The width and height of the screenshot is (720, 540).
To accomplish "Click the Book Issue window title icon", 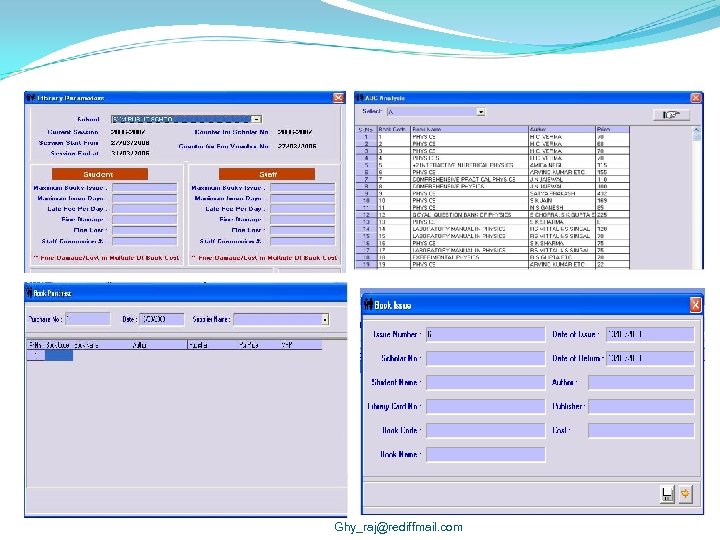I will coord(368,304).
